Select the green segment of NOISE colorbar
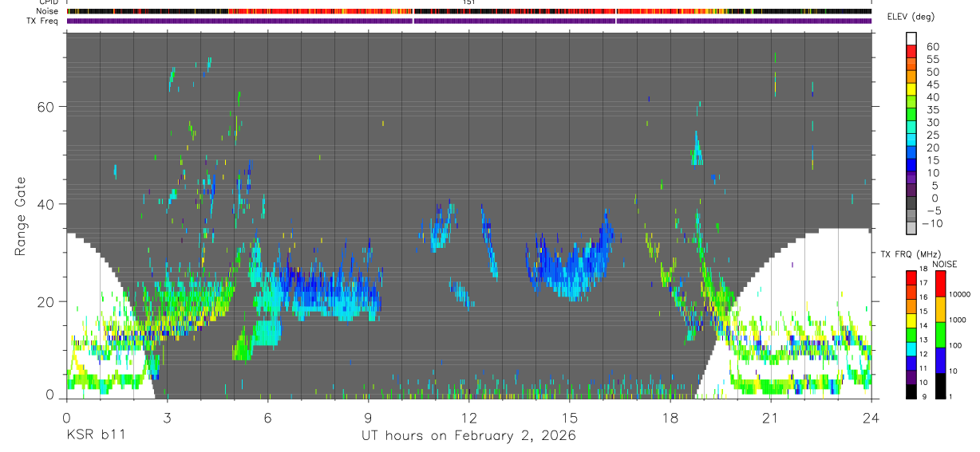This screenshot has width=980, height=452. (x=940, y=335)
